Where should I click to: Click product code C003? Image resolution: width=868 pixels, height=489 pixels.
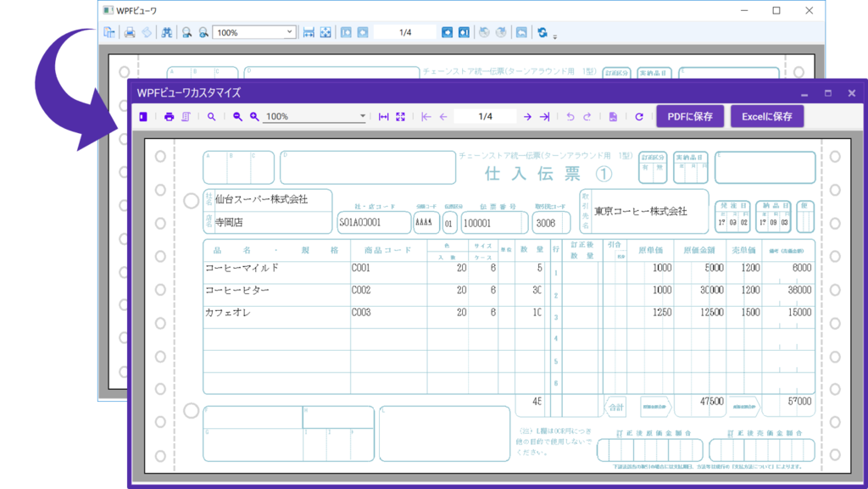(361, 313)
